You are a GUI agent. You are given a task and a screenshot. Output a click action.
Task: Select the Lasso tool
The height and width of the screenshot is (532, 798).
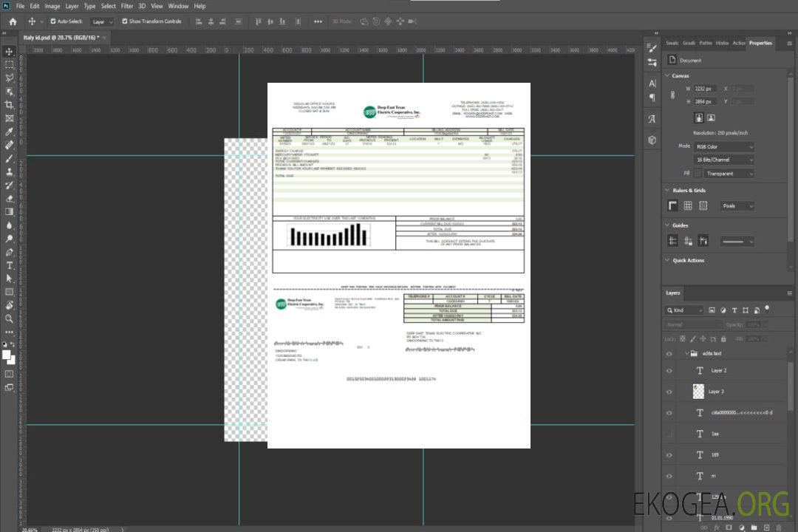[x=9, y=78]
